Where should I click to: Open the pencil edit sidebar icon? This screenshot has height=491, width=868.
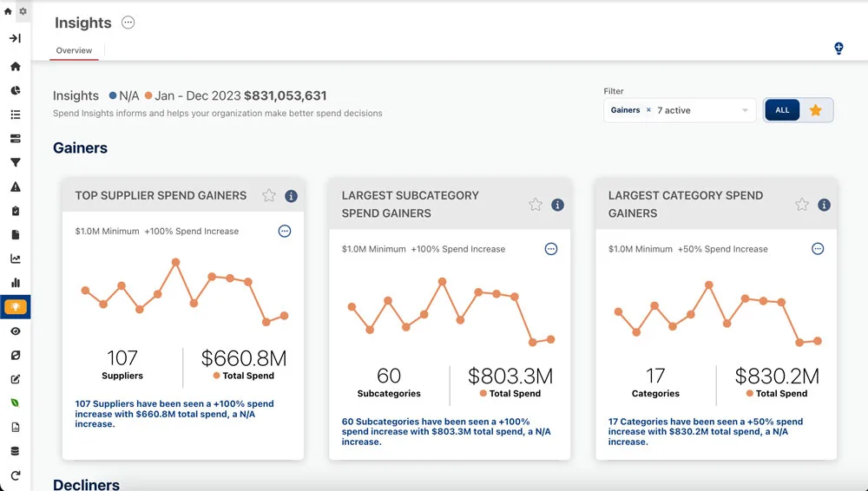16,379
